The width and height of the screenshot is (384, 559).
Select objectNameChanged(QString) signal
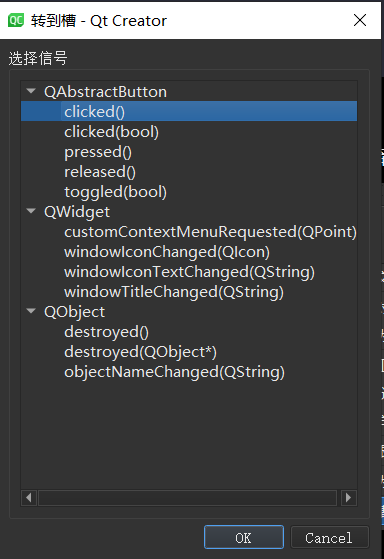point(174,371)
